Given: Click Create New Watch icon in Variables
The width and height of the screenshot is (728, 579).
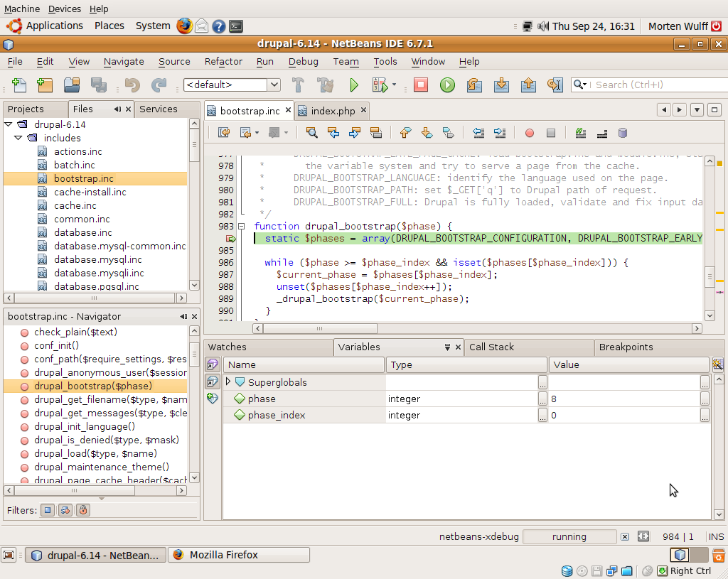Looking at the screenshot, I should [212, 398].
